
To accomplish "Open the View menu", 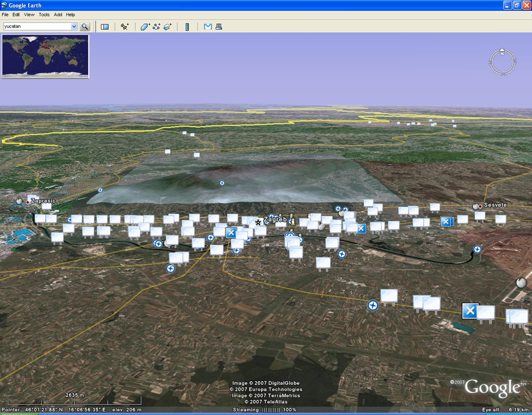I will tap(29, 15).
